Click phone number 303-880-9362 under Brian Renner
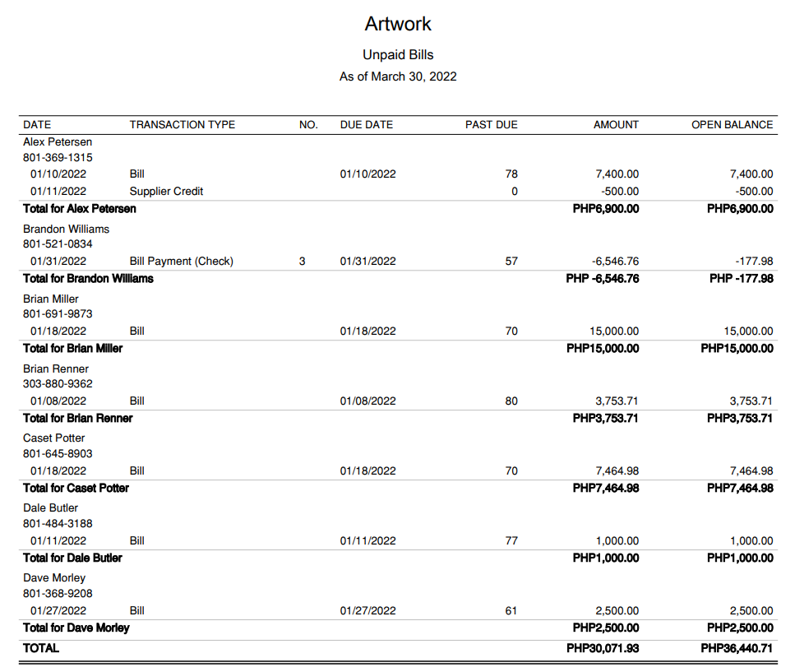This screenshot has width=795, height=672. [58, 384]
